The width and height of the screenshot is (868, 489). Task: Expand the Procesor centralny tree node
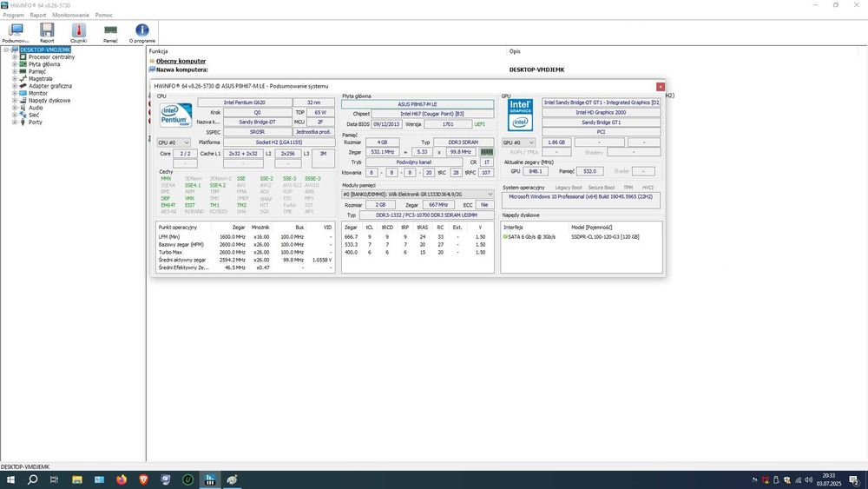point(15,57)
